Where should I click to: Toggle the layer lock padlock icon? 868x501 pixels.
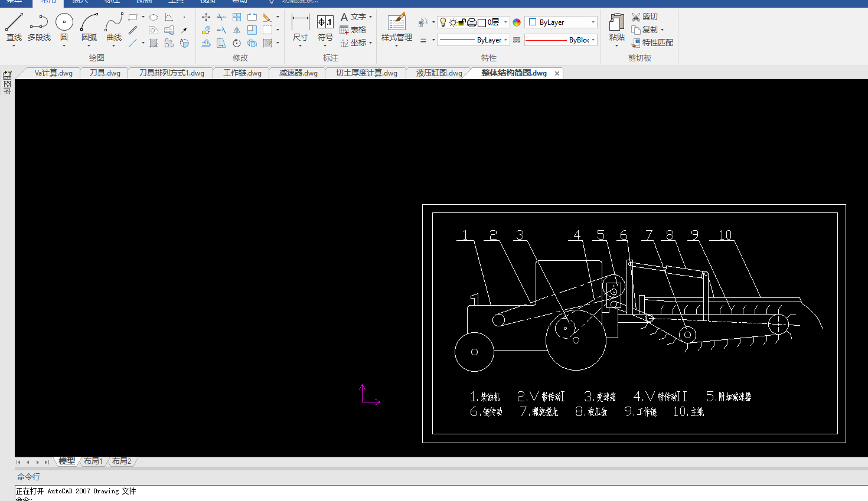[x=461, y=22]
